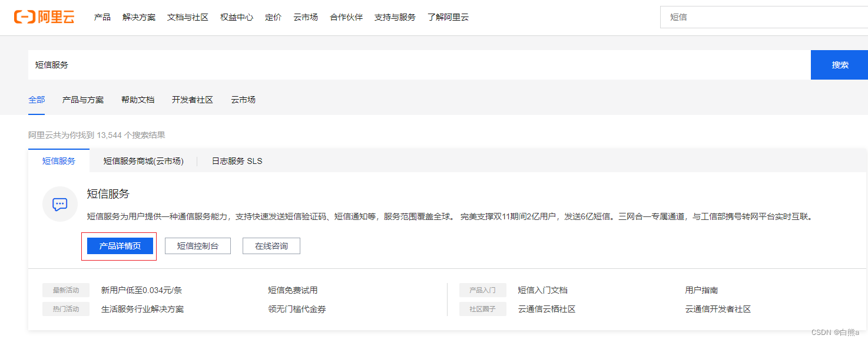Open the 解决方案 menu
This screenshot has height=342, width=868.
139,17
